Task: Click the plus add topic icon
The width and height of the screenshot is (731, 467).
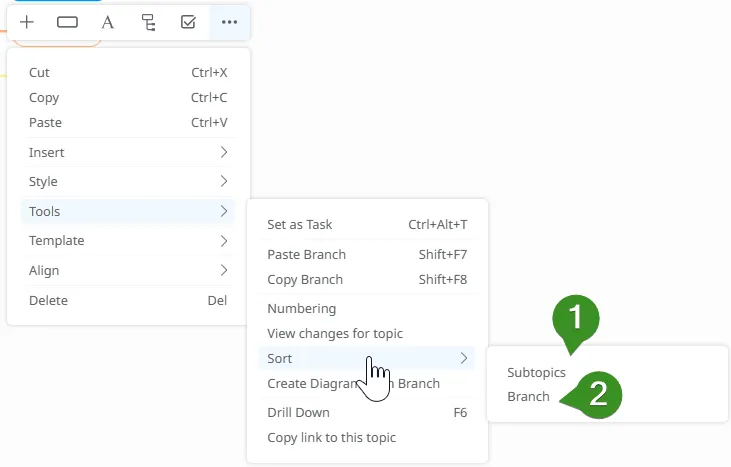Action: click(x=27, y=22)
